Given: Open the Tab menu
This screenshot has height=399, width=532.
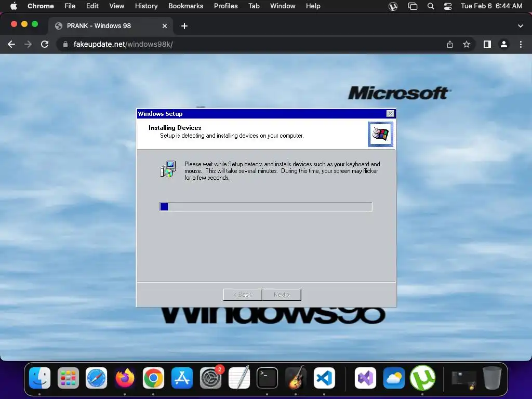Looking at the screenshot, I should (x=254, y=6).
